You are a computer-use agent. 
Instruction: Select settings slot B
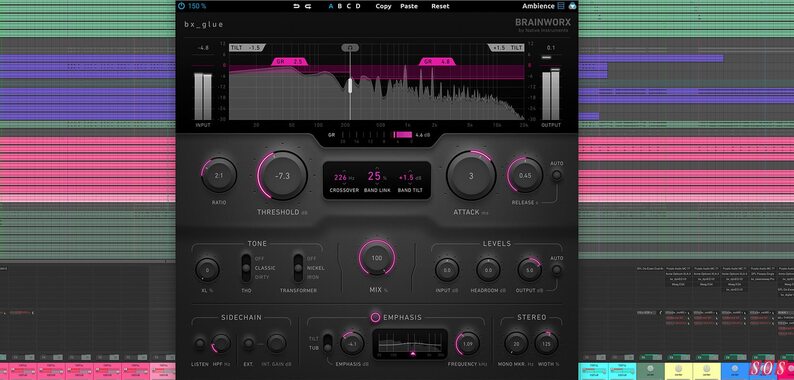click(340, 6)
